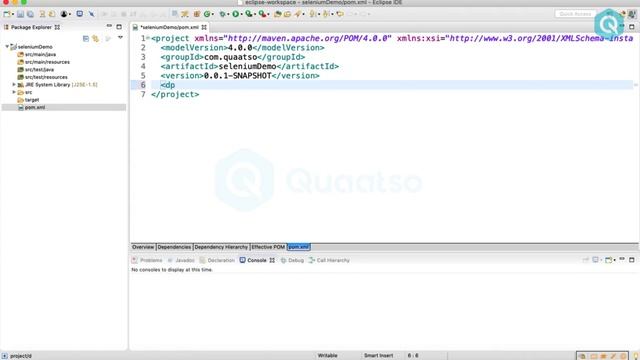This screenshot has width=640, height=360.
Task: Close the seleniumDemo/pom.xml editor tab
Action: pyautogui.click(x=204, y=27)
